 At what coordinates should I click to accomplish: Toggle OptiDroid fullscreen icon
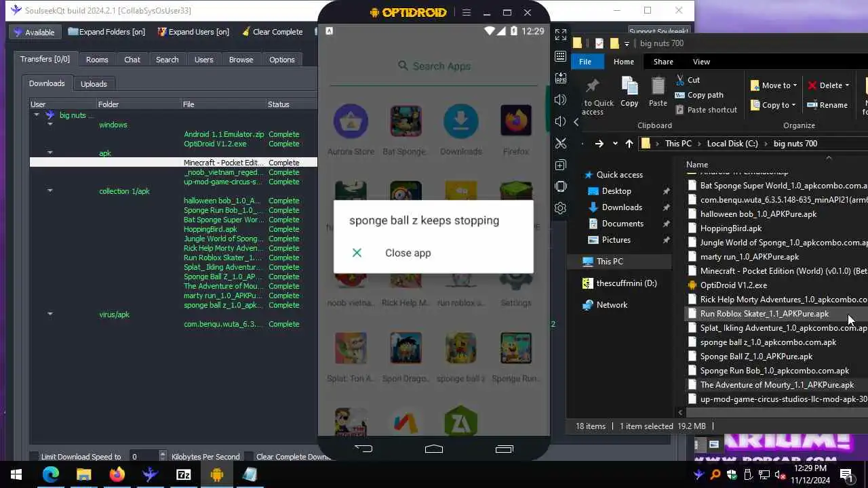(x=561, y=34)
